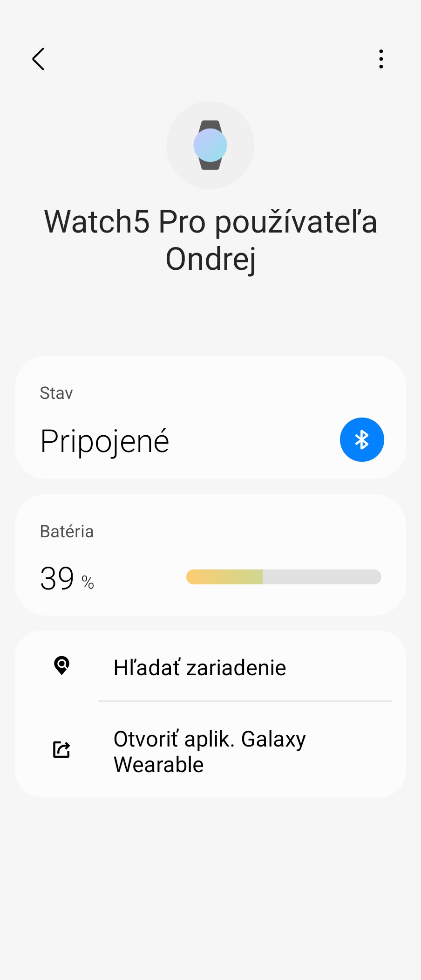Tap the Watch5 Pro používateľa title line
Viewport: 421px width, 980px height.
210,221
